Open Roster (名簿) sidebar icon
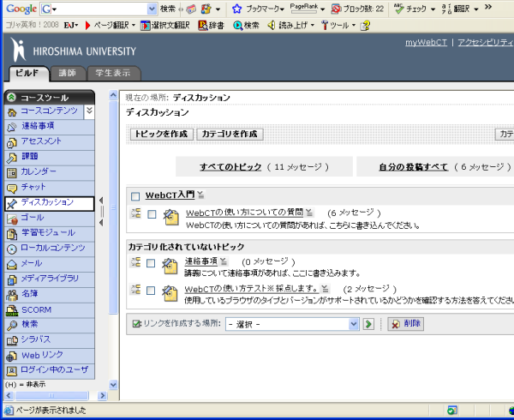514x420 pixels. 12,295
